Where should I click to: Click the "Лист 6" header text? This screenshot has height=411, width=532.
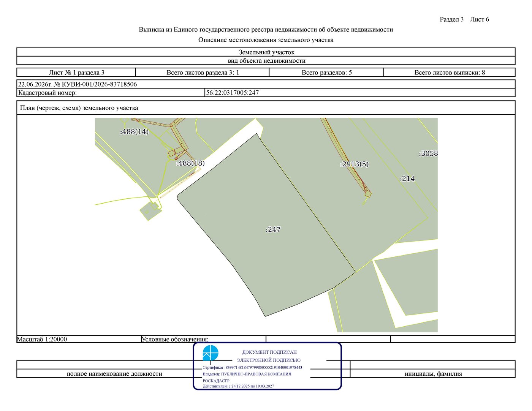tap(480, 19)
